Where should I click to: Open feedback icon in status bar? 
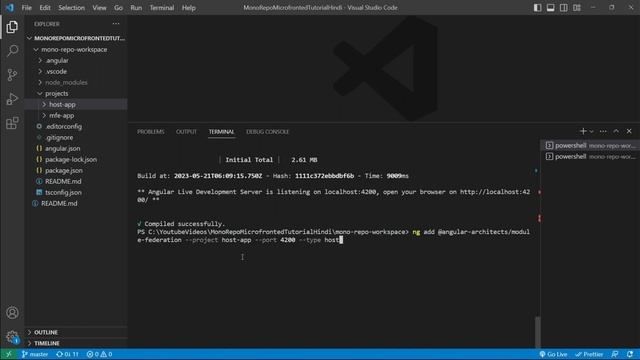(615, 354)
